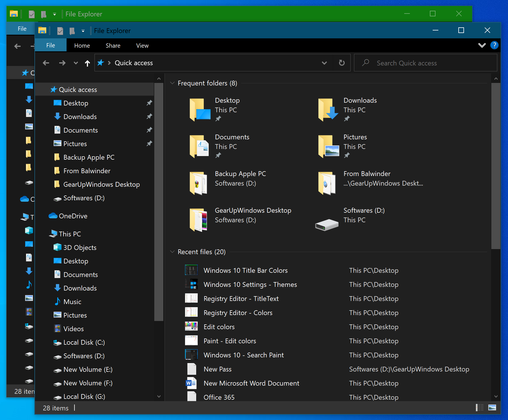Click the Up one level arrow
508x420 pixels.
pos(87,63)
